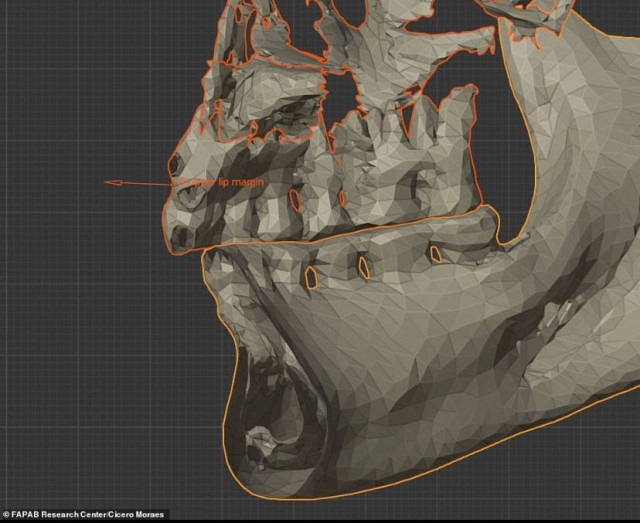Click the right orange oval on upper teeth

click(342, 197)
